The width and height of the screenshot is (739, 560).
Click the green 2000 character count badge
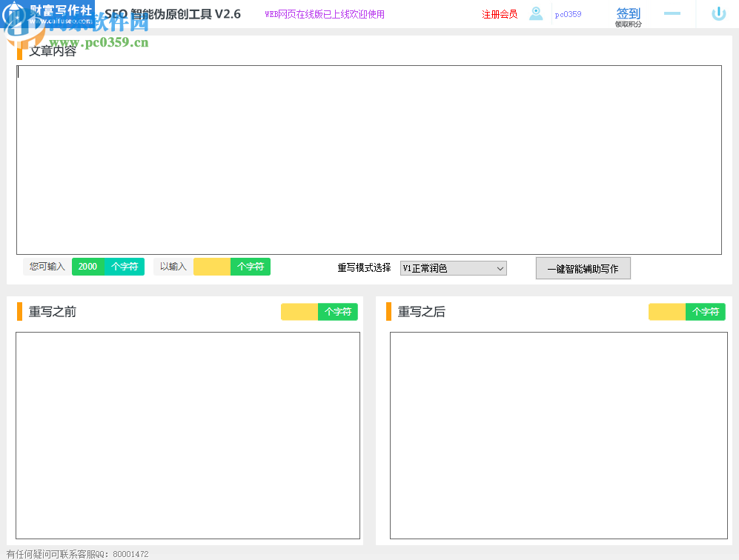[x=87, y=266]
